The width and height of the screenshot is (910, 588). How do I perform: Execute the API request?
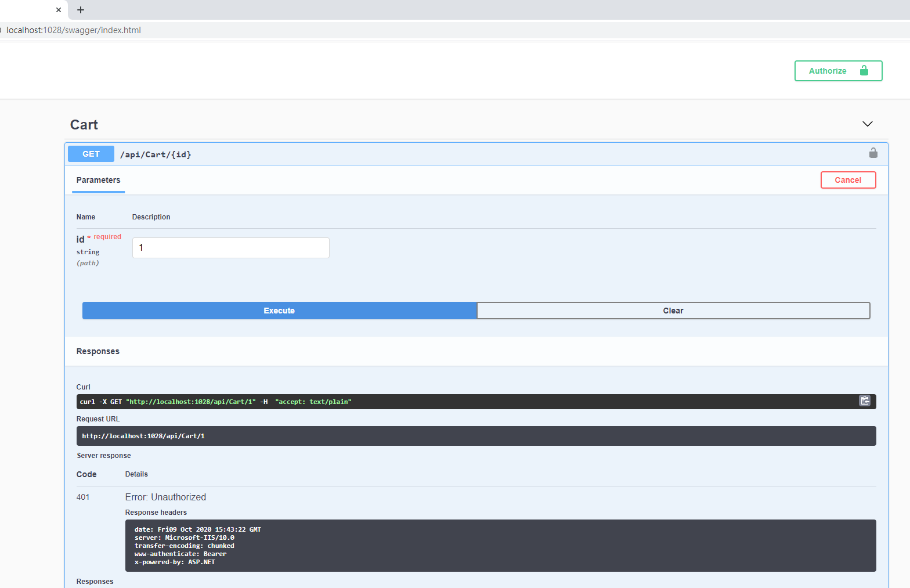tap(279, 311)
